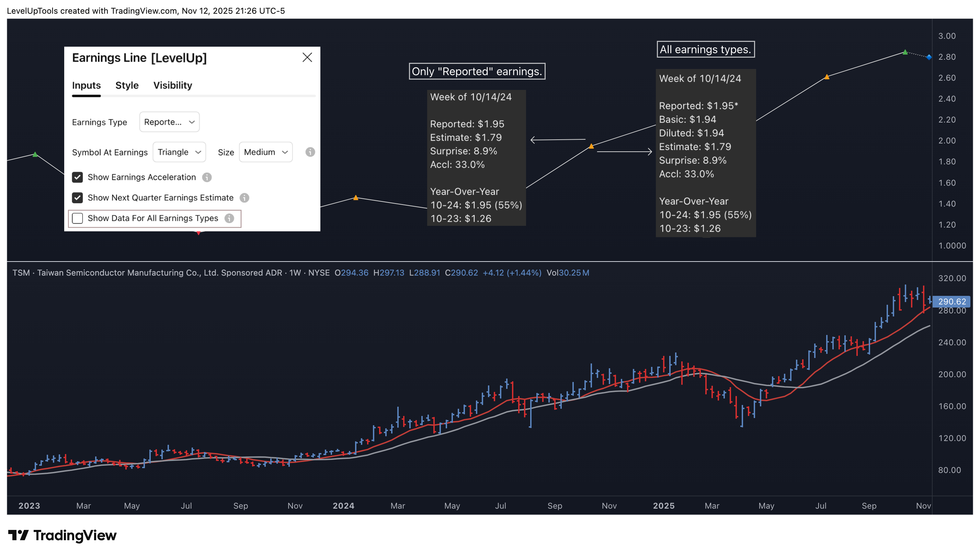Click the blue diamond next-quarter estimate marker
Viewport: 980px width, 556px height.
(929, 57)
